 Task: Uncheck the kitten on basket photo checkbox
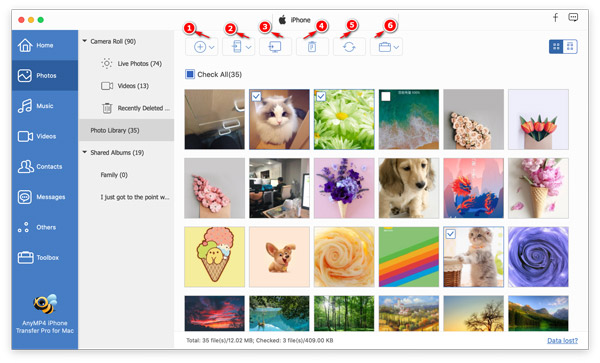451,234
